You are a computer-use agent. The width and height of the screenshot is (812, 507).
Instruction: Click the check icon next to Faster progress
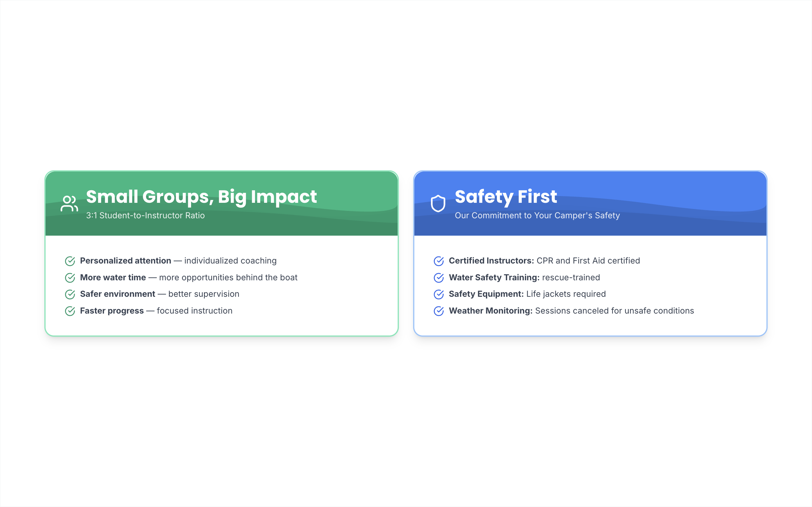pyautogui.click(x=70, y=311)
